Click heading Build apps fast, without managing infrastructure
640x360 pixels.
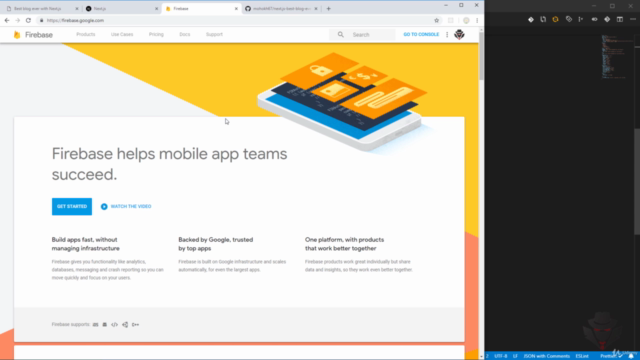tap(86, 244)
